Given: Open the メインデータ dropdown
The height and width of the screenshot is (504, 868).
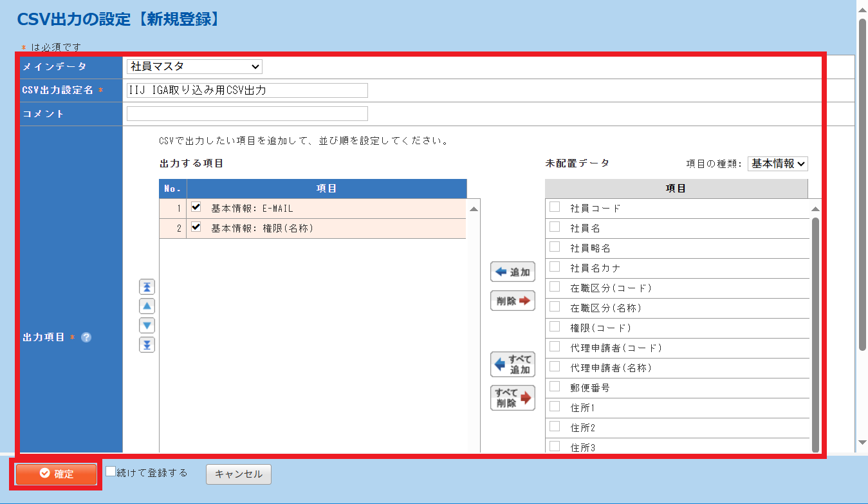Looking at the screenshot, I should [x=194, y=66].
